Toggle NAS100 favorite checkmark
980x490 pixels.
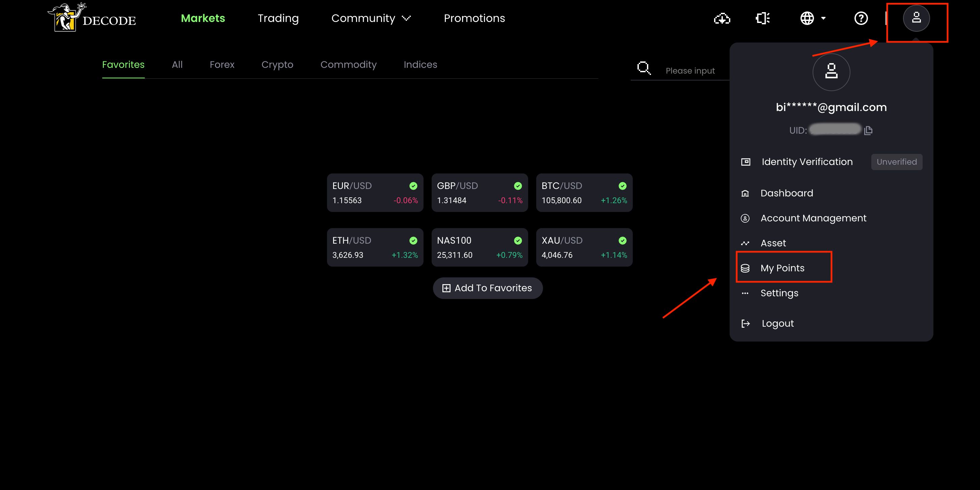pyautogui.click(x=518, y=240)
